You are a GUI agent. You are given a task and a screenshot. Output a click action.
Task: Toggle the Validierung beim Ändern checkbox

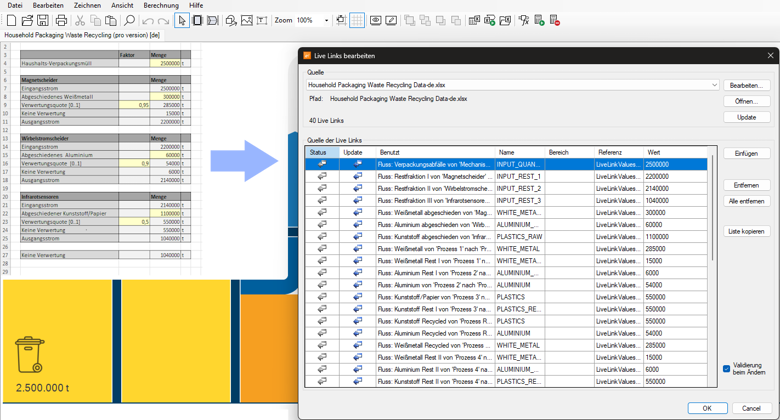726,369
